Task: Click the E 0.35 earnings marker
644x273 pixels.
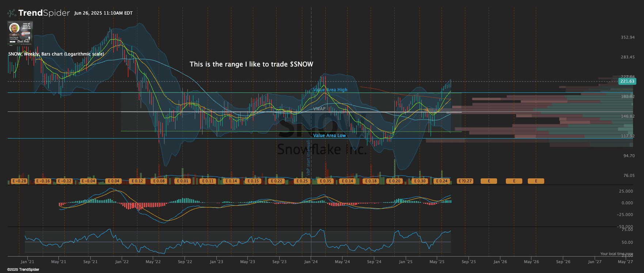Action: 325,181
